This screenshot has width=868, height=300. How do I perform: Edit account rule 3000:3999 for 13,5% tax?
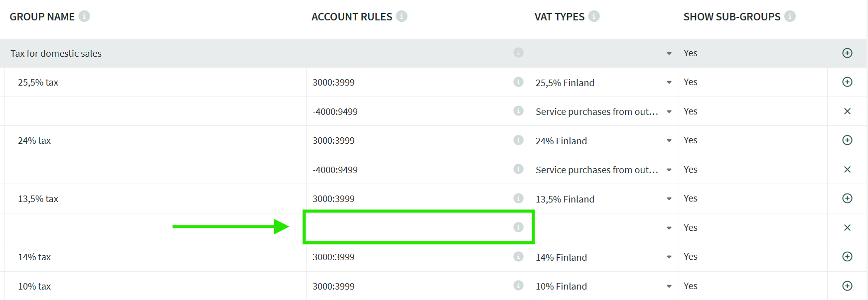click(x=333, y=199)
